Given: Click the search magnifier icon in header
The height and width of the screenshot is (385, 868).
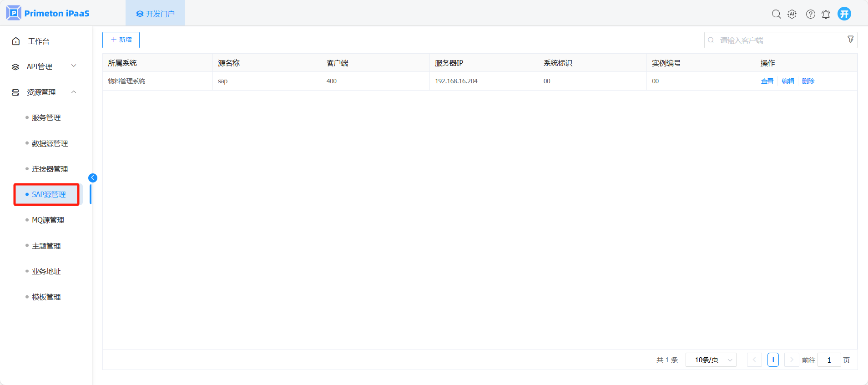Looking at the screenshot, I should 776,14.
